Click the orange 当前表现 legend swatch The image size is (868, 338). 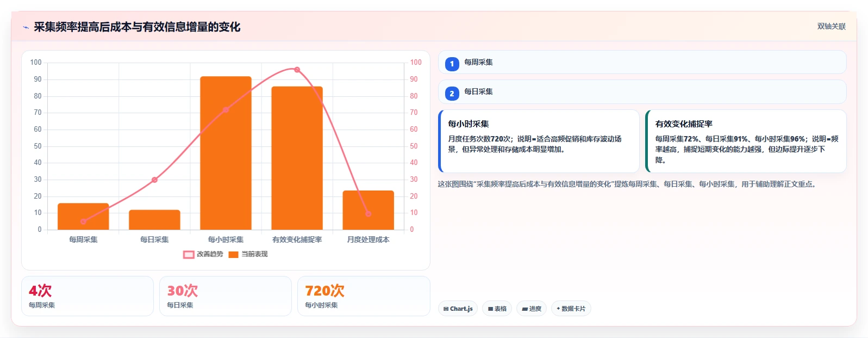(234, 254)
